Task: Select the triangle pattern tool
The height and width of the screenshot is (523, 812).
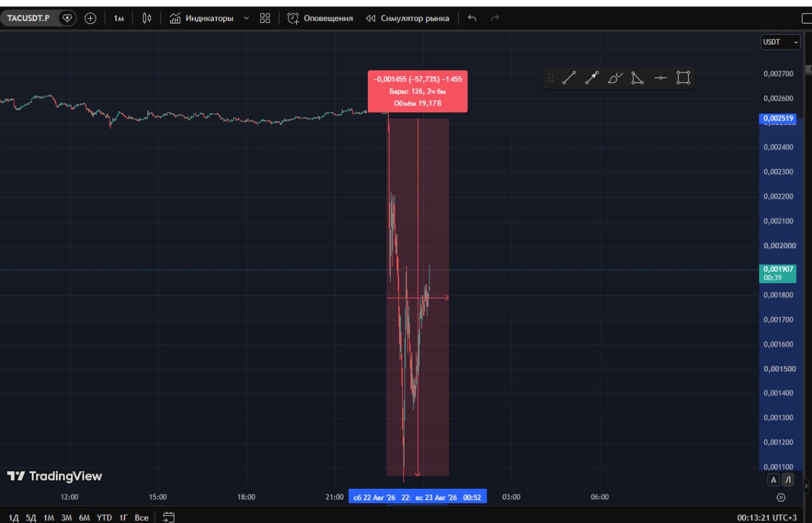Action: (638, 78)
